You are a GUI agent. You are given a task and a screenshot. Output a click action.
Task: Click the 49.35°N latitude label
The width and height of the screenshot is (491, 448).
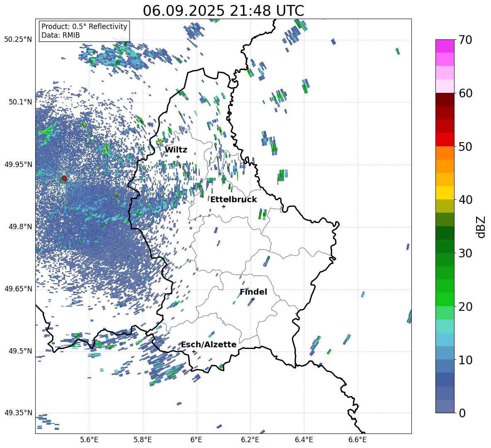[x=18, y=413]
